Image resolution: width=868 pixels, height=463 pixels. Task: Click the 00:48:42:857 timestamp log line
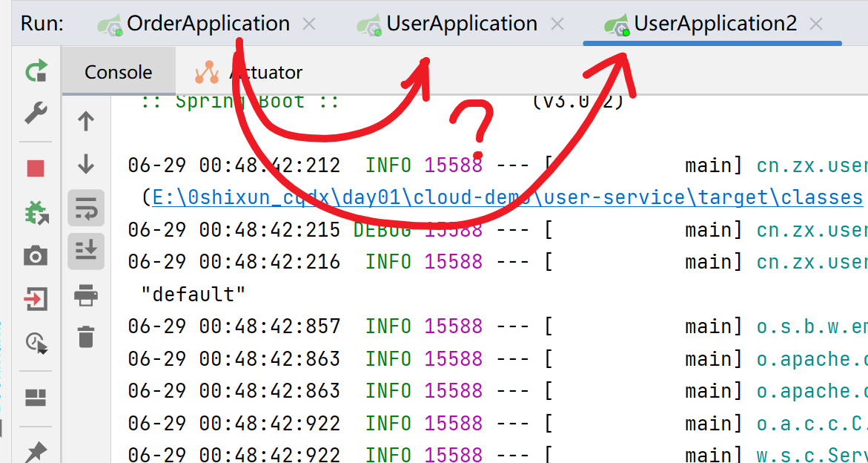pos(233,326)
